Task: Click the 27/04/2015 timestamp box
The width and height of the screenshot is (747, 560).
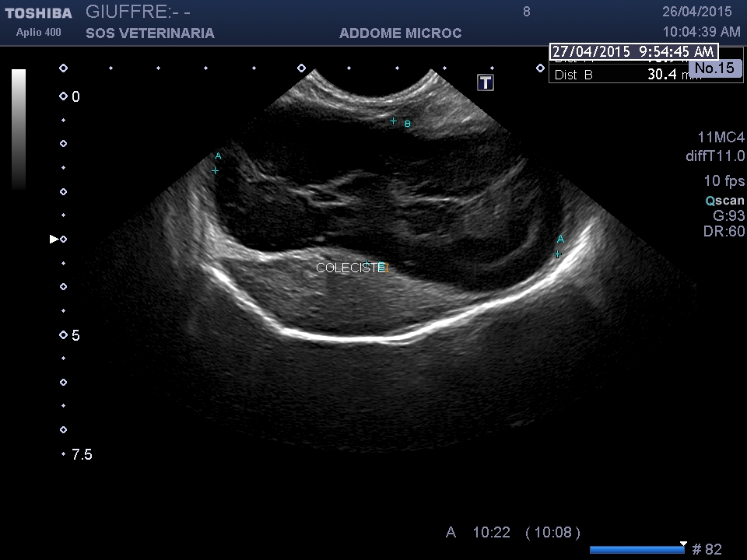Action: (x=632, y=52)
